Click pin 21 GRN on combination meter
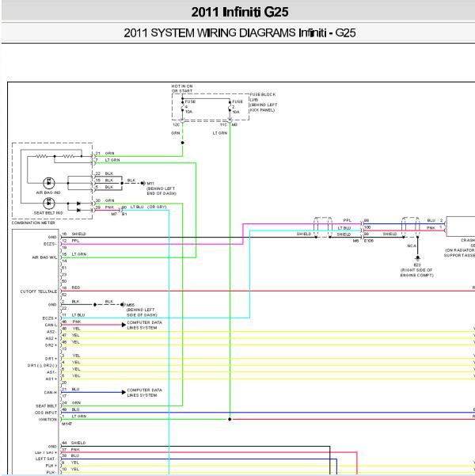The height and width of the screenshot is (476, 475). tap(105, 154)
